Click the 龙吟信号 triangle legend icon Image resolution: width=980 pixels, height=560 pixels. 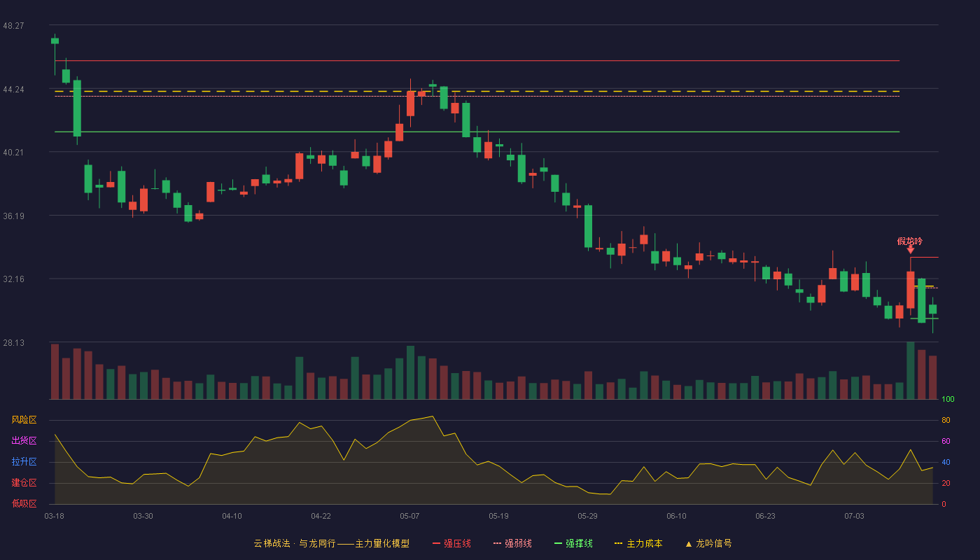coord(689,544)
